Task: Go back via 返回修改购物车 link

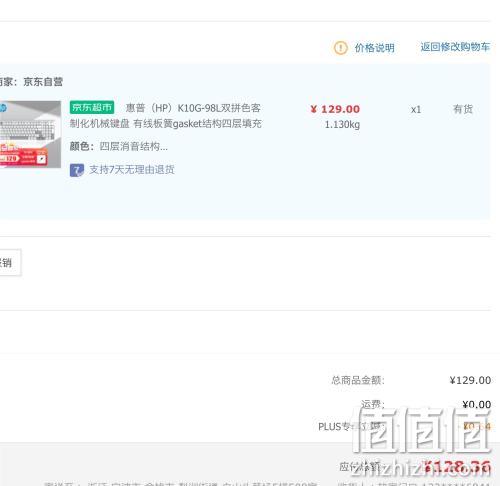Action: pyautogui.click(x=455, y=47)
